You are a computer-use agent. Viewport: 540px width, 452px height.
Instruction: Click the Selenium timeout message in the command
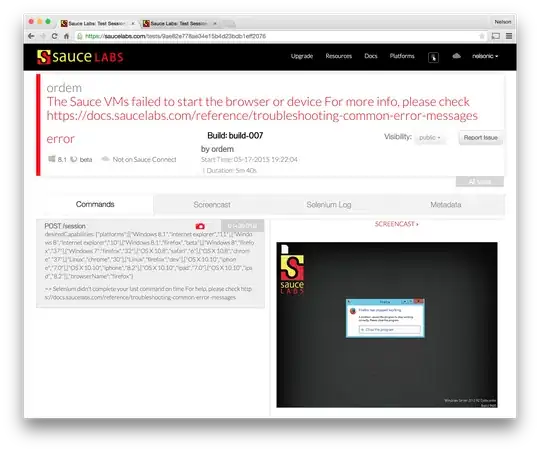(x=149, y=293)
